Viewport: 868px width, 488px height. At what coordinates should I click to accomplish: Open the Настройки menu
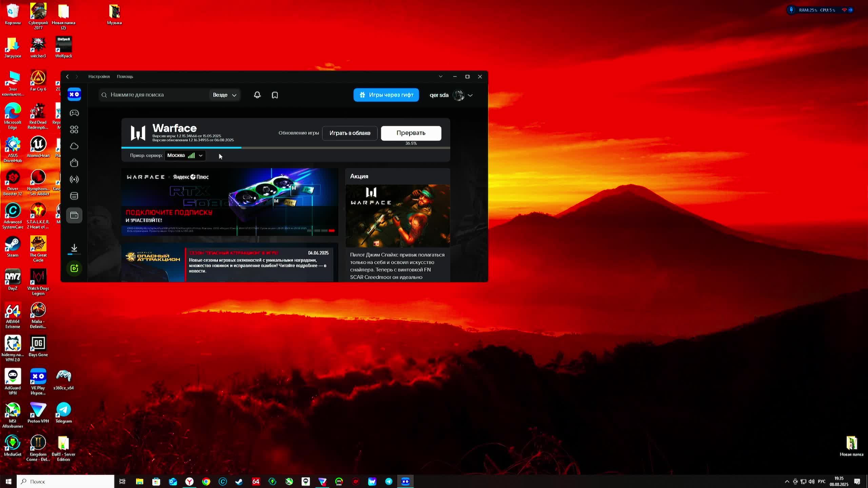[99, 77]
